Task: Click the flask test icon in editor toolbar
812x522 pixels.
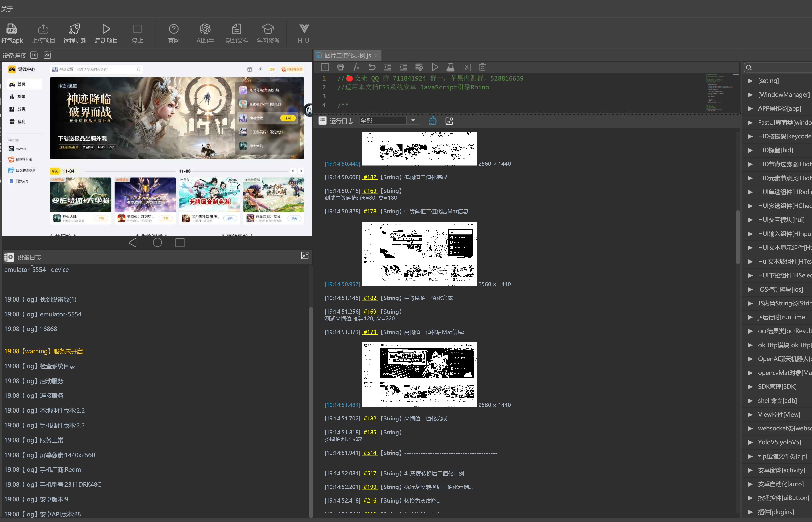Action: (x=450, y=67)
